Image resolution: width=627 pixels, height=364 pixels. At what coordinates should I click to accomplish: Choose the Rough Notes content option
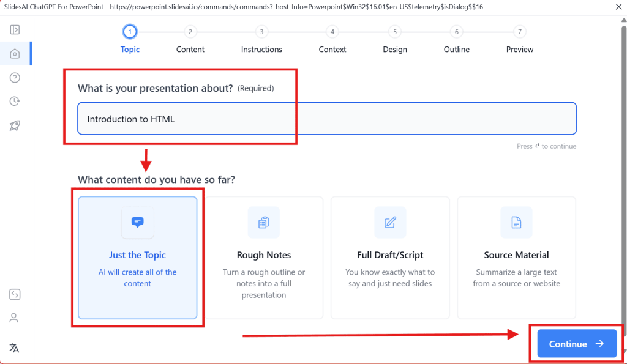tap(263, 257)
